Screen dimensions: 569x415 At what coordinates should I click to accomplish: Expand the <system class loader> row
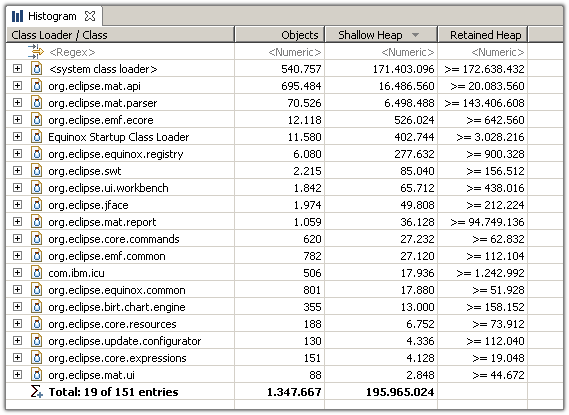pyautogui.click(x=17, y=69)
